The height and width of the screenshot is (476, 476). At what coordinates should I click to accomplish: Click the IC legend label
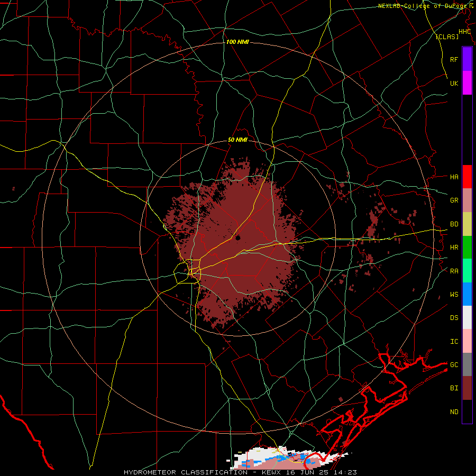[454, 342]
